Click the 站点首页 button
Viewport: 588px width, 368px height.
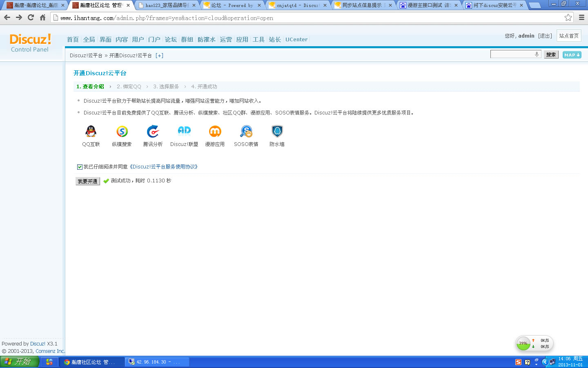569,36
